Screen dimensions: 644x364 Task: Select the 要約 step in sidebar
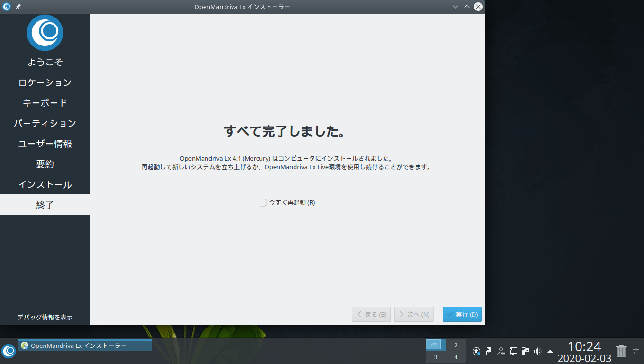(x=45, y=164)
